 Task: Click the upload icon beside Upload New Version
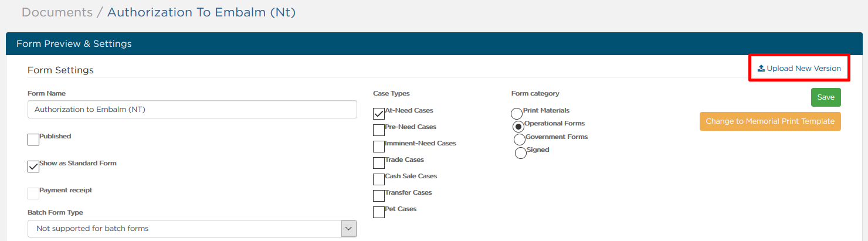pos(761,69)
